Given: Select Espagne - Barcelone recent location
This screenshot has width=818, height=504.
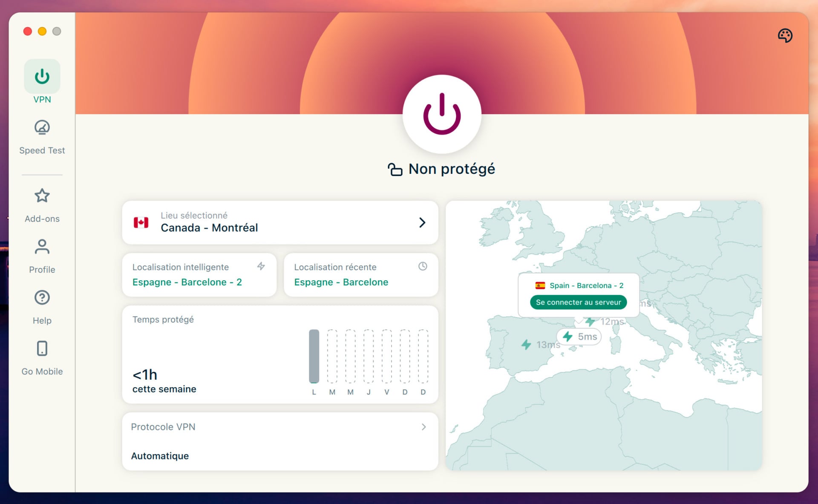Looking at the screenshot, I should click(x=341, y=282).
